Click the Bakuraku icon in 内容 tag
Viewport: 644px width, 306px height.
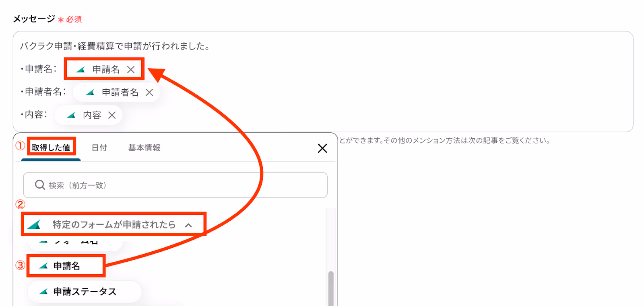[x=71, y=115]
